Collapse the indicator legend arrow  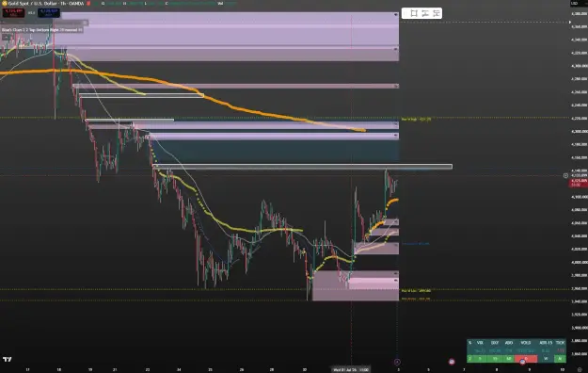click(7, 37)
